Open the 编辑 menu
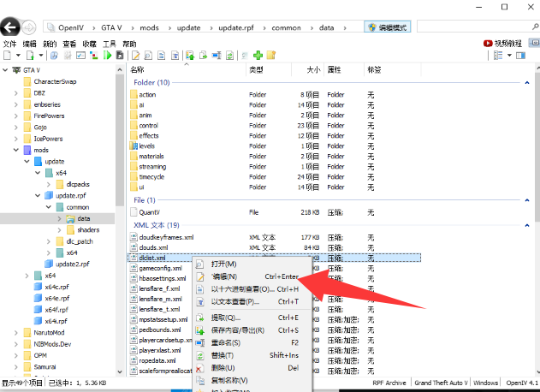This screenshot has height=392, width=540. (30, 44)
